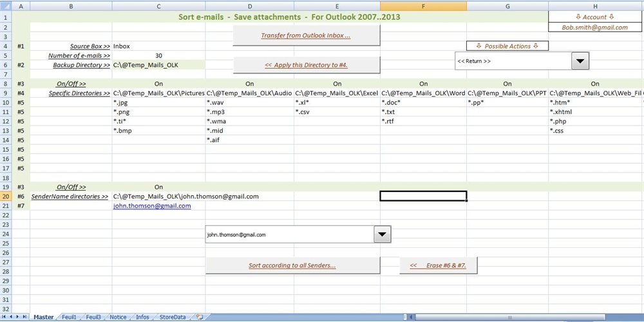Toggle SenderName directories On cell
The width and height of the screenshot is (644, 322).
click(158, 187)
